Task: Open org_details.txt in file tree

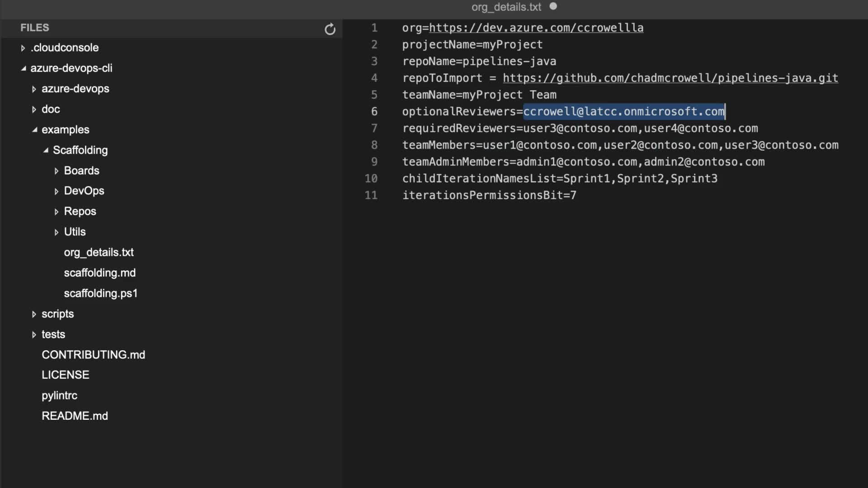Action: pyautogui.click(x=99, y=252)
